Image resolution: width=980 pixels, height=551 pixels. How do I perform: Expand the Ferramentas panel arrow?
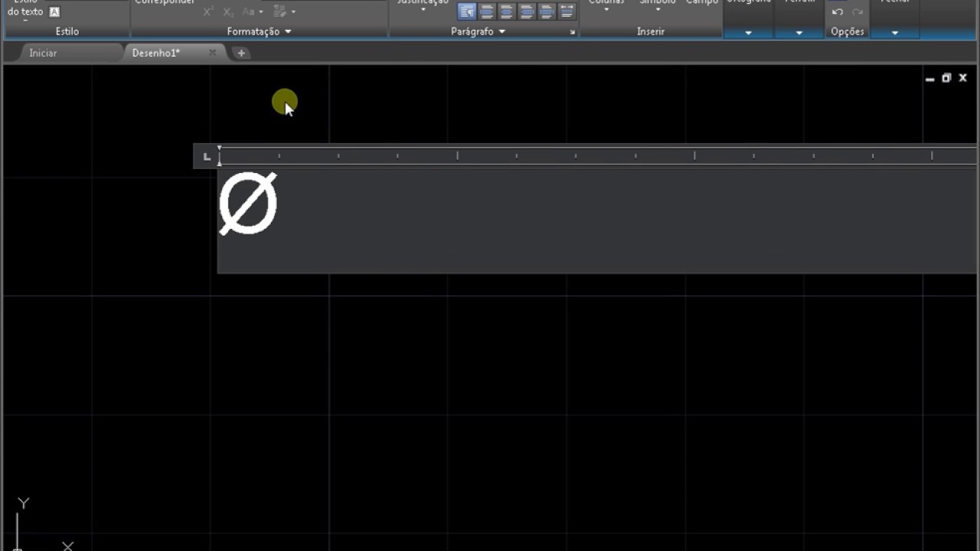(799, 33)
